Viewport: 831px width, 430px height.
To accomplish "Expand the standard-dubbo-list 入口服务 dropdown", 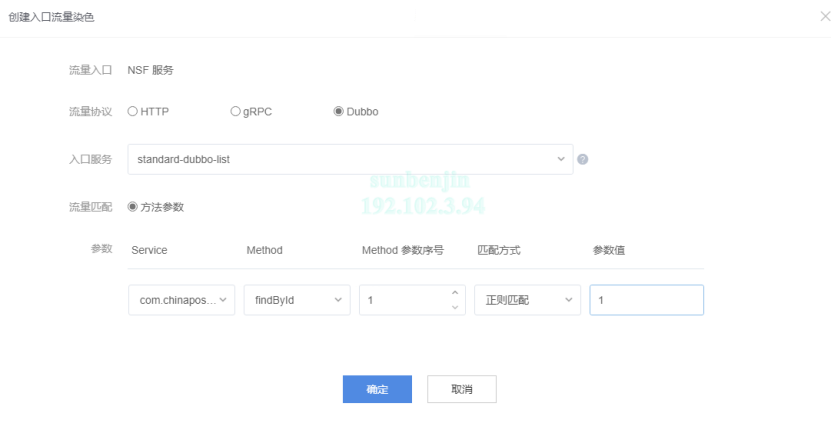I will [x=350, y=159].
